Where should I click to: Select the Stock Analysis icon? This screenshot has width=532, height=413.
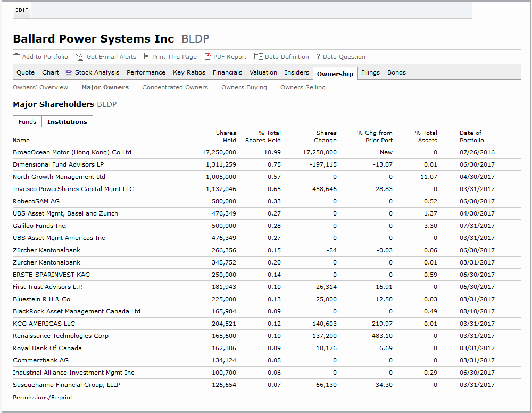tap(69, 72)
